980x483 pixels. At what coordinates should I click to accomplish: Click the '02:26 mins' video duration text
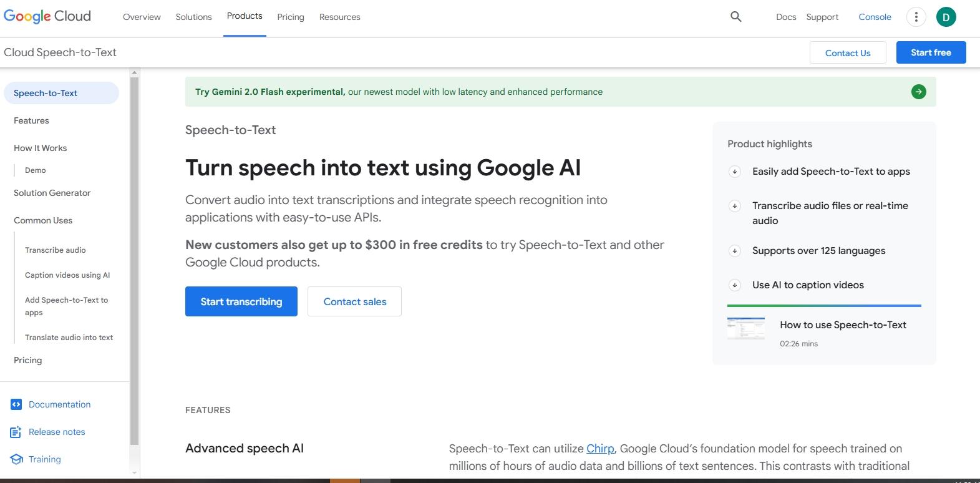coord(798,344)
